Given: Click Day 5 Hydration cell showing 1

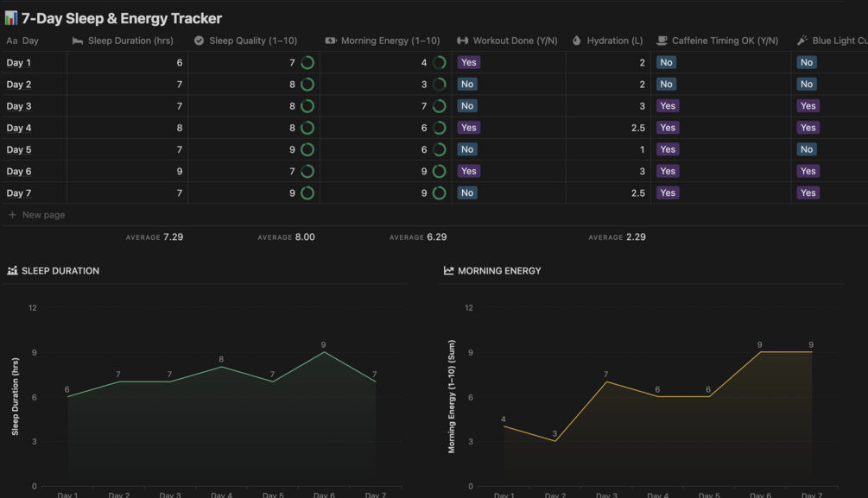Looking at the screenshot, I should coord(608,149).
